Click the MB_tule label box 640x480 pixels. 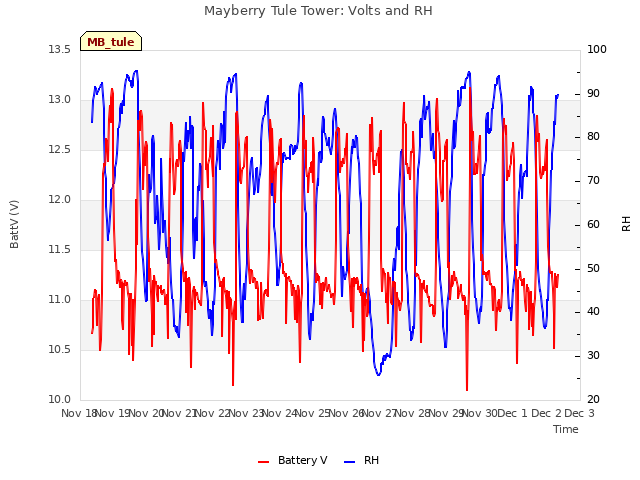111,42
